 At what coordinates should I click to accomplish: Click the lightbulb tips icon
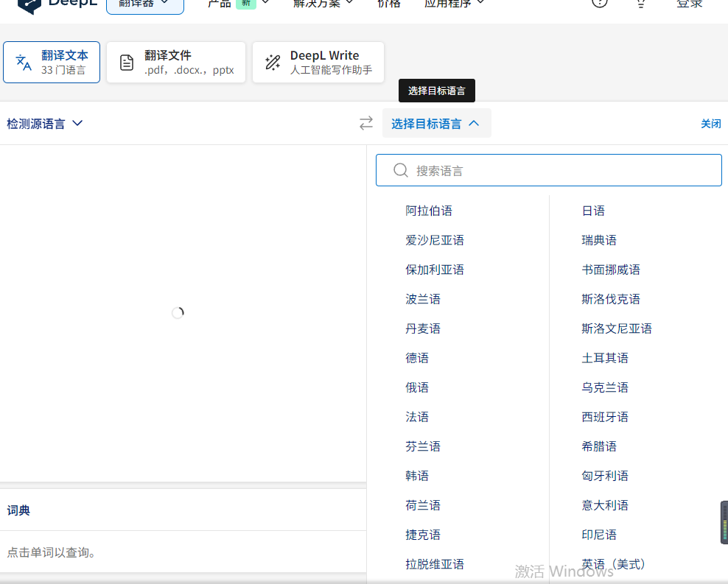coord(641,3)
